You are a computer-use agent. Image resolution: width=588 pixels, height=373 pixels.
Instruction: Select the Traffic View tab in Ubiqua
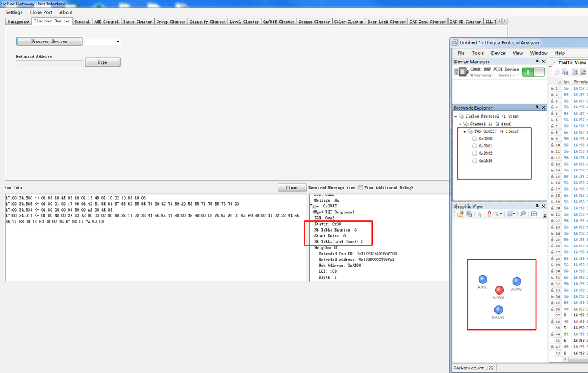coord(572,62)
